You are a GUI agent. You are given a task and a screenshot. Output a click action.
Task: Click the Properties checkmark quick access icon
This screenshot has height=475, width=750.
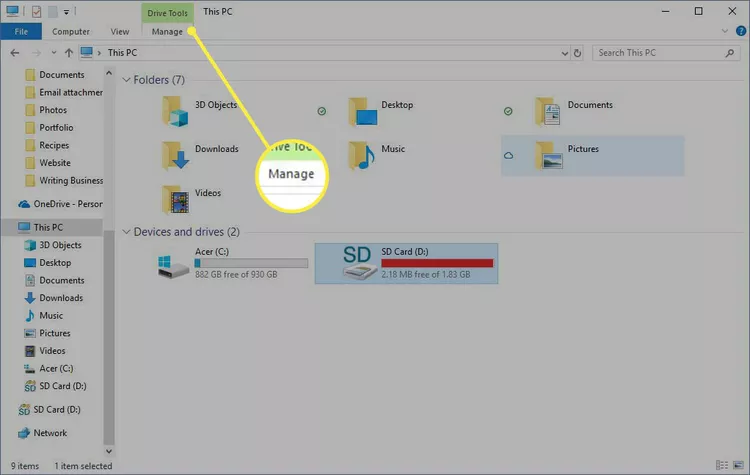[36, 11]
